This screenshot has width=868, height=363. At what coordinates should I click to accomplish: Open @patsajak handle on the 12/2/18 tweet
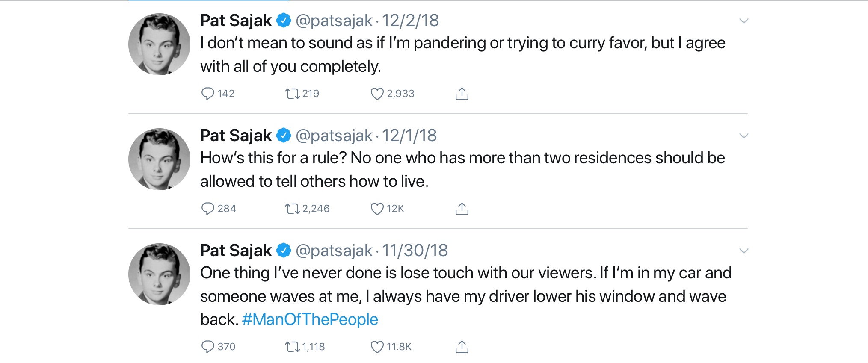(334, 21)
